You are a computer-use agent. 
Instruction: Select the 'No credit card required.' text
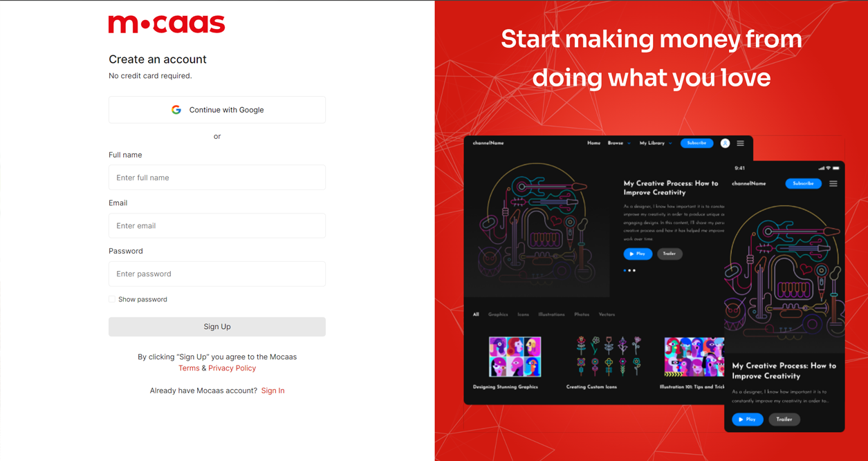(150, 76)
